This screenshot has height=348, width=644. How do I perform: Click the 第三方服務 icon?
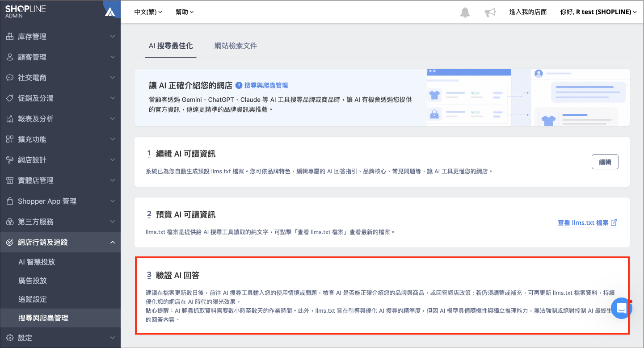(x=10, y=222)
